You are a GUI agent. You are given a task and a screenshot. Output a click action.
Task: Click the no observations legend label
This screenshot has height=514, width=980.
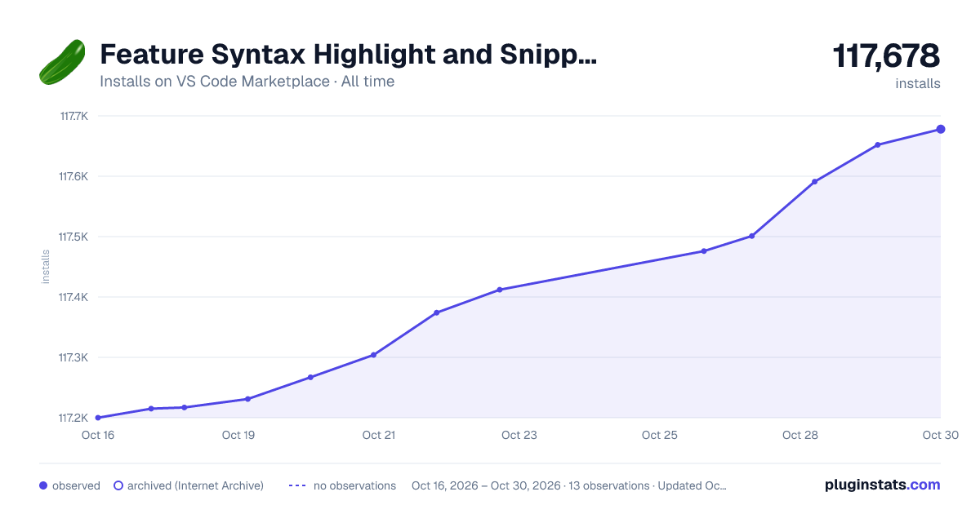tap(354, 485)
